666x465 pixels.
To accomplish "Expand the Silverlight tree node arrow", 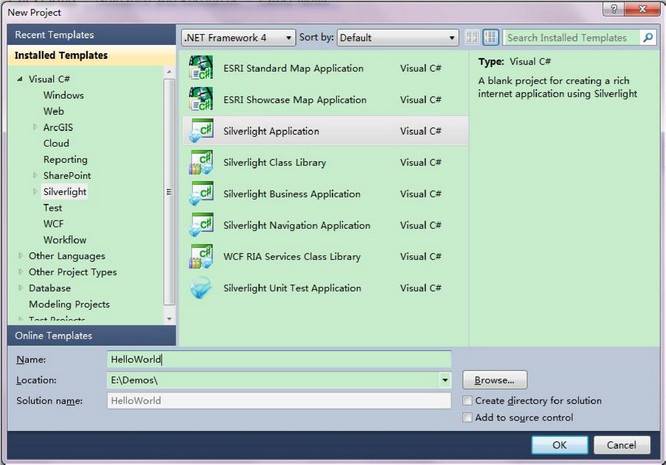I will pos(35,192).
